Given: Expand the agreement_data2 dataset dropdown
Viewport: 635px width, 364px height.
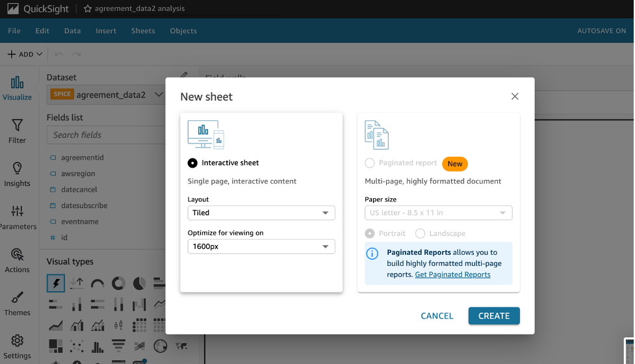Looking at the screenshot, I should [x=159, y=95].
